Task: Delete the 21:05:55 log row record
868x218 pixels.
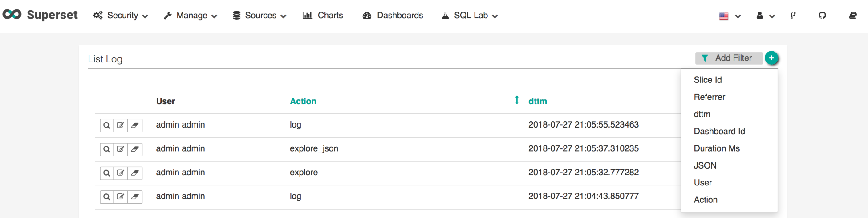Action: pyautogui.click(x=135, y=125)
